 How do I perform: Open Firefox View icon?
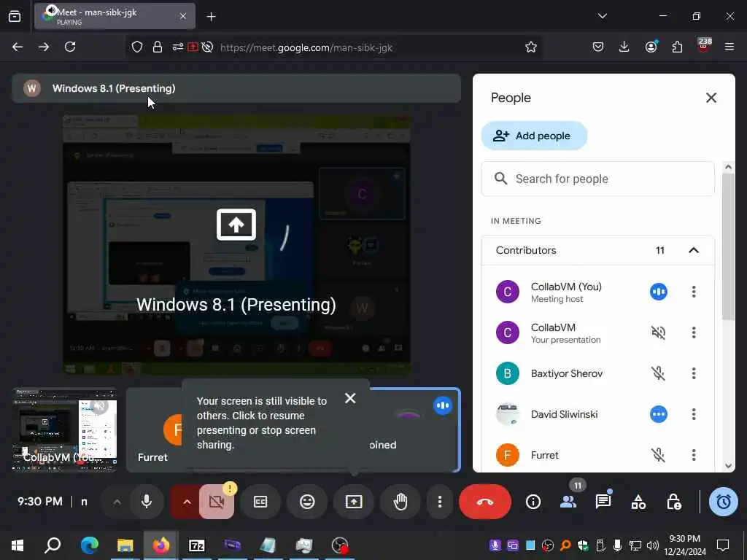pos(15,16)
